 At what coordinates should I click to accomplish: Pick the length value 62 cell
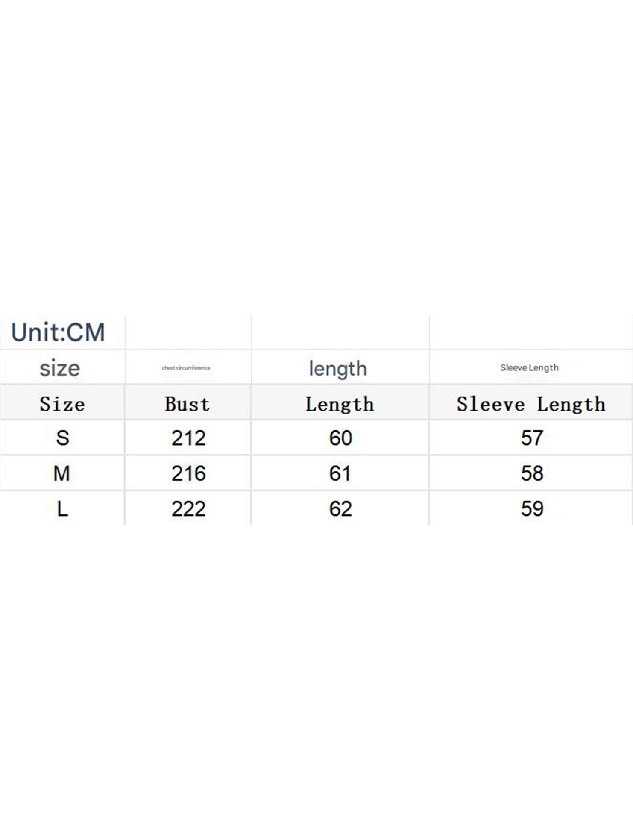(x=340, y=509)
